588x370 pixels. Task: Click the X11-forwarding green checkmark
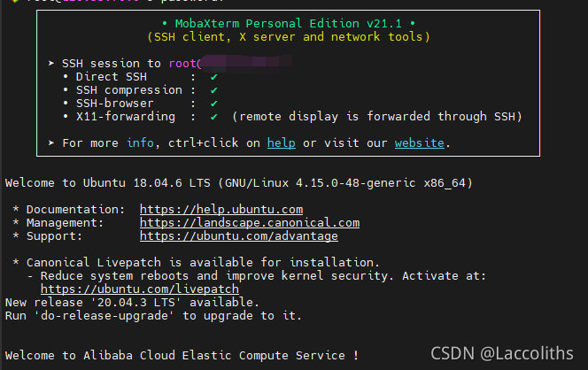[x=213, y=117]
